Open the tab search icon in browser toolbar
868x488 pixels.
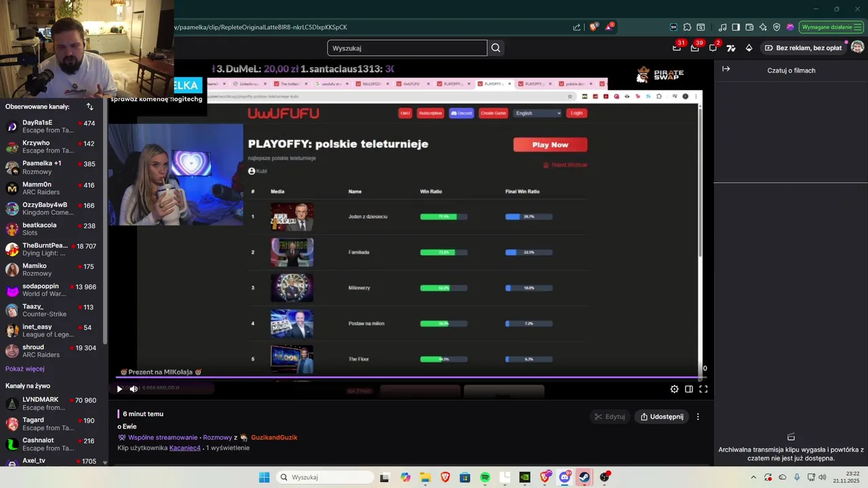(x=701, y=27)
